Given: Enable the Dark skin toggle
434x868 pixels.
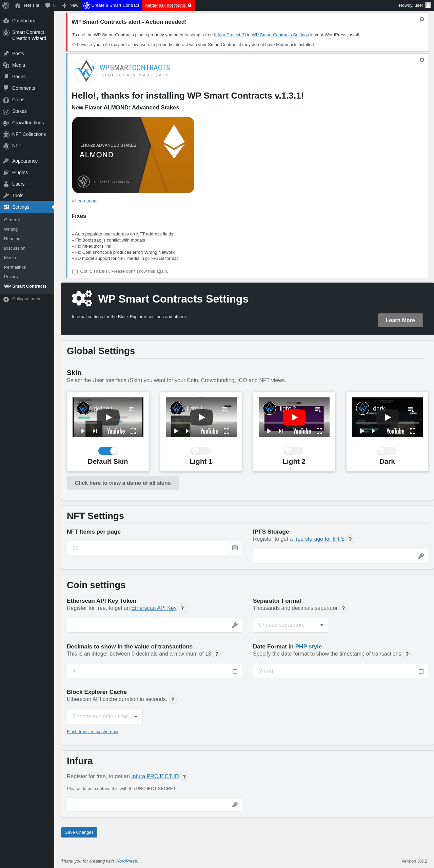Looking at the screenshot, I should [x=387, y=451].
